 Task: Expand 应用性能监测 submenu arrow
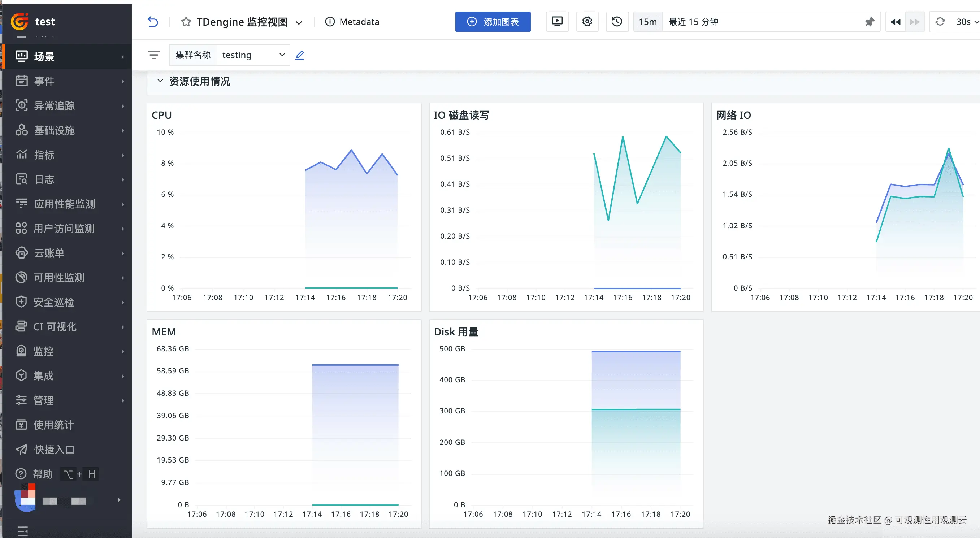(x=122, y=204)
